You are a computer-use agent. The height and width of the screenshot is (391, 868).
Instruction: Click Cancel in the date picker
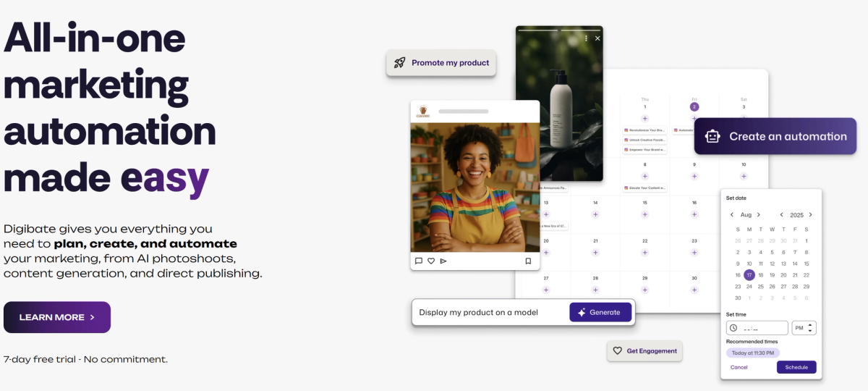click(x=739, y=367)
